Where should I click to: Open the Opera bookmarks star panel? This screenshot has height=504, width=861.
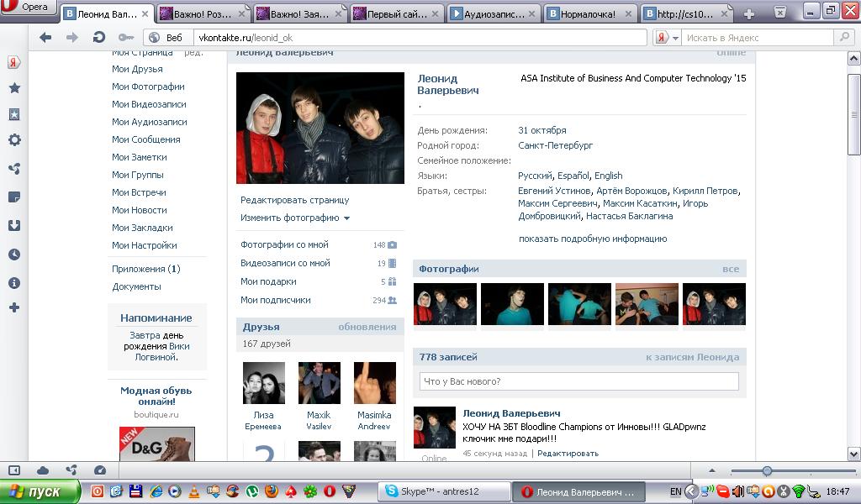pyautogui.click(x=14, y=88)
